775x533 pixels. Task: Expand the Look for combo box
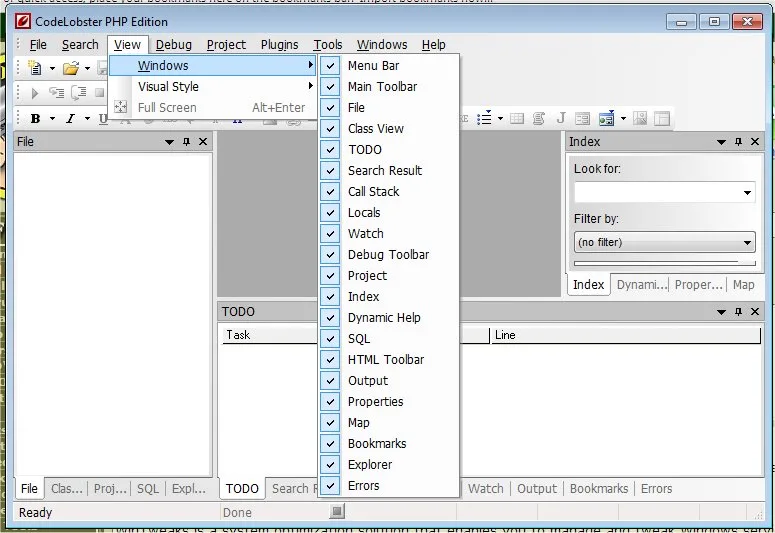[x=747, y=193]
